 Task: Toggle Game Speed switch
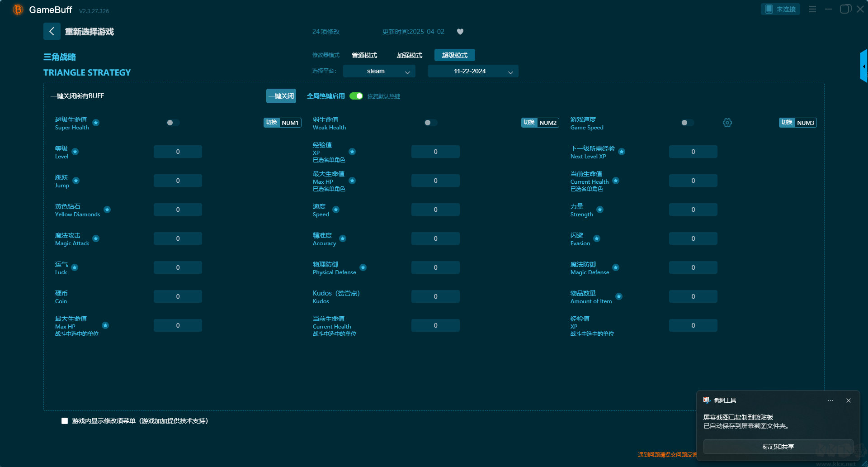(x=687, y=123)
